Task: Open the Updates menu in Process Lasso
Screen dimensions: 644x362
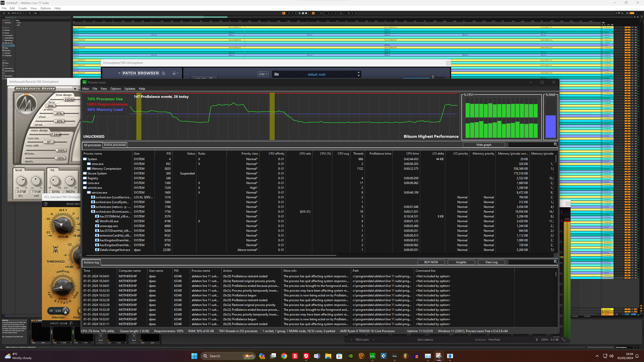Action: [130, 89]
